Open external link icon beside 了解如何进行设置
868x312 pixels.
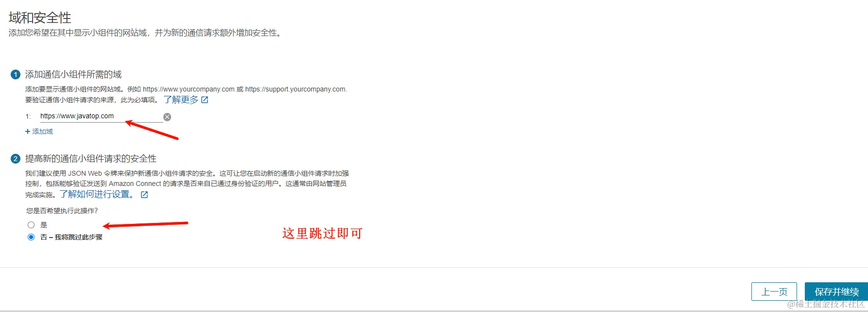pyautogui.click(x=144, y=195)
